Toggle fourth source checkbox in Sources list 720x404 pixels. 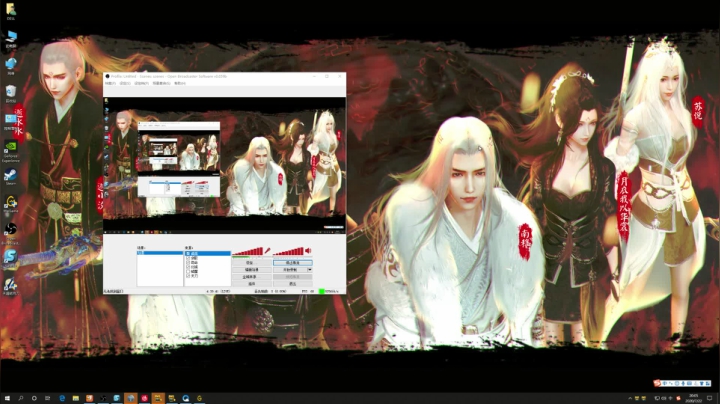(188, 267)
